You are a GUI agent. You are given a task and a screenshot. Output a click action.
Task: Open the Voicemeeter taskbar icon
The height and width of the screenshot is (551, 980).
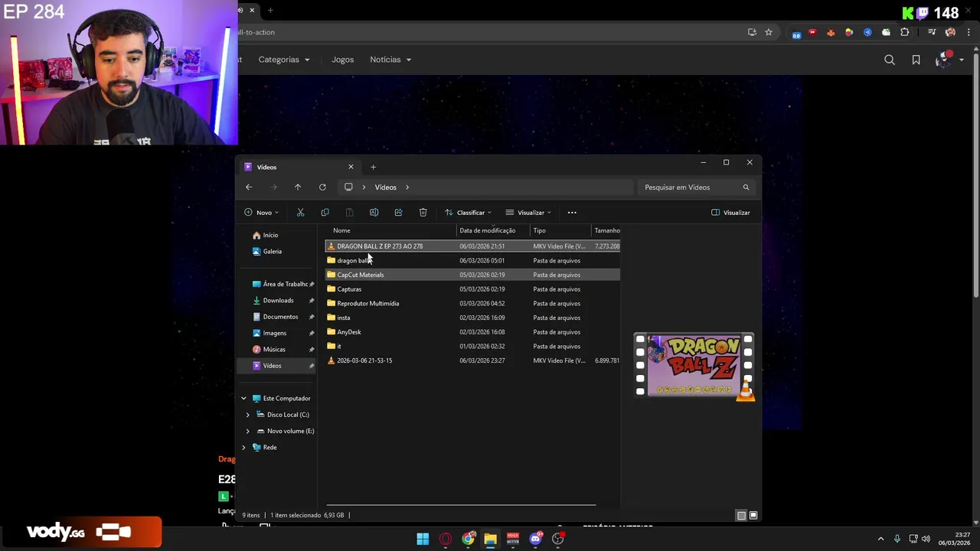point(513,539)
